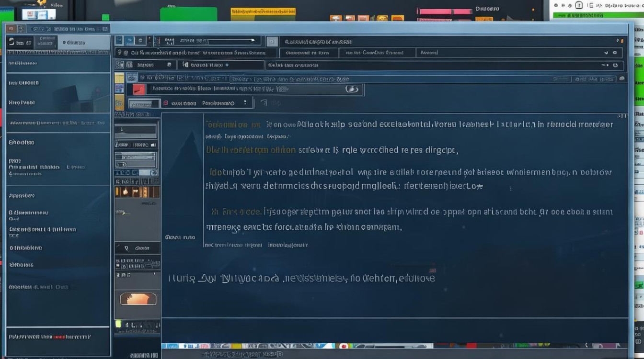Image resolution: width=644 pixels, height=359 pixels.
Task: Toggle the green indicator at the middle panel's bottom
Action: tap(118, 324)
